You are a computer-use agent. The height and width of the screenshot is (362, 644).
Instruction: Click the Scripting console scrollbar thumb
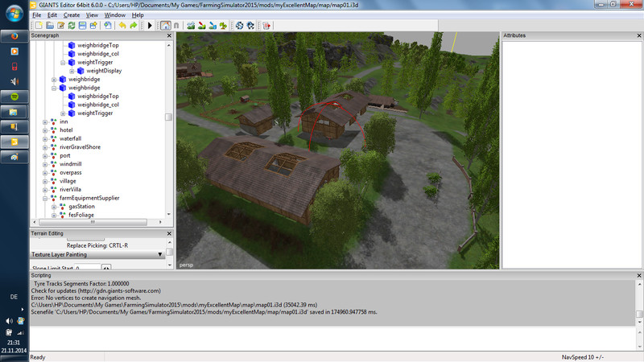639,314
